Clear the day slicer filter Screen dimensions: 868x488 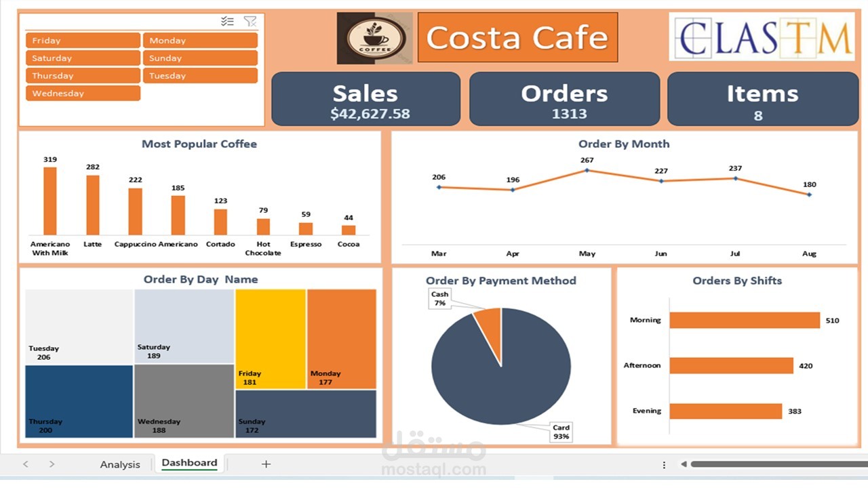(250, 22)
